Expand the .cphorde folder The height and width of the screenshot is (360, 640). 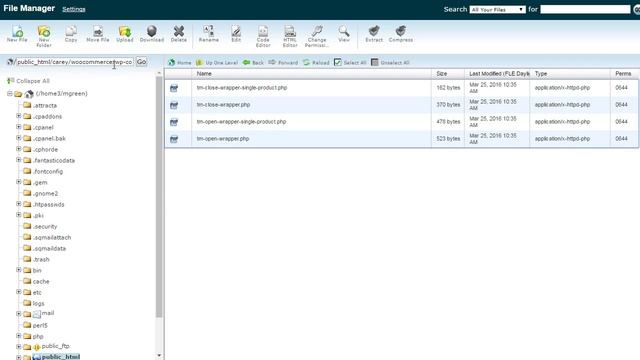point(19,149)
